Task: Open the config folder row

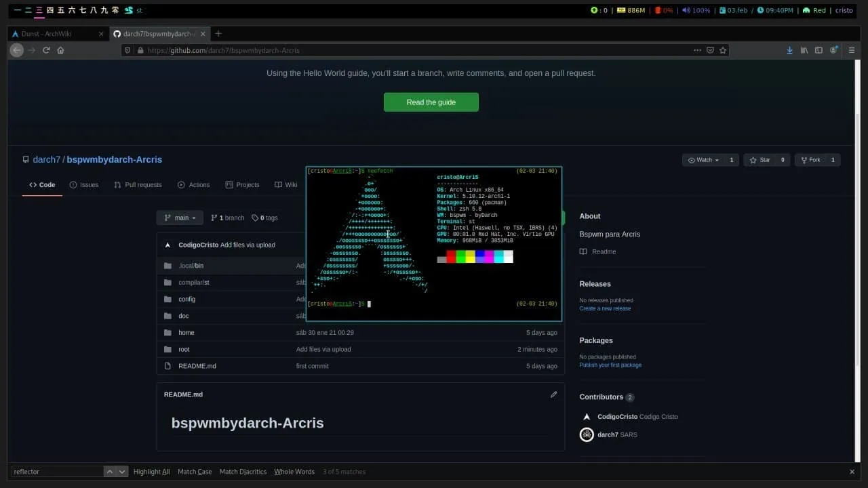Action: [361, 299]
